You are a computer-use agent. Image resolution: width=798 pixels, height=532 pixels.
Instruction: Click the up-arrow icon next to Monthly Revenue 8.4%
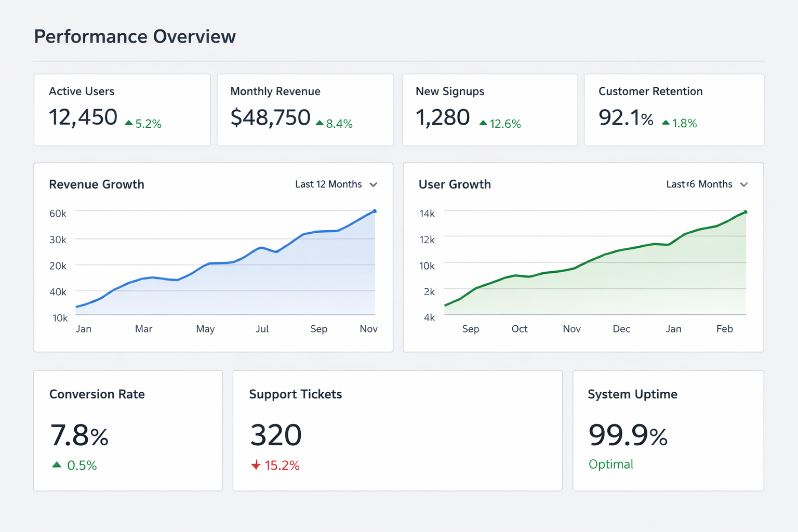pyautogui.click(x=320, y=123)
